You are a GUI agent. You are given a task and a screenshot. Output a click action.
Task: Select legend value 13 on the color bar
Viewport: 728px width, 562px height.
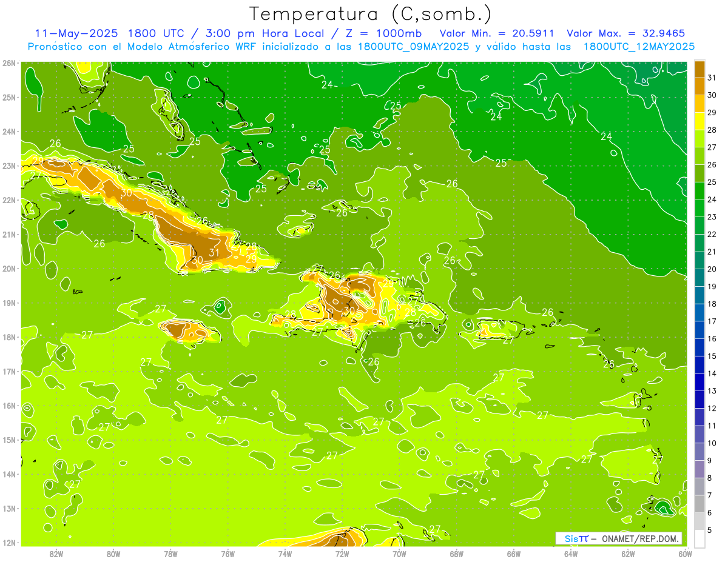(712, 390)
